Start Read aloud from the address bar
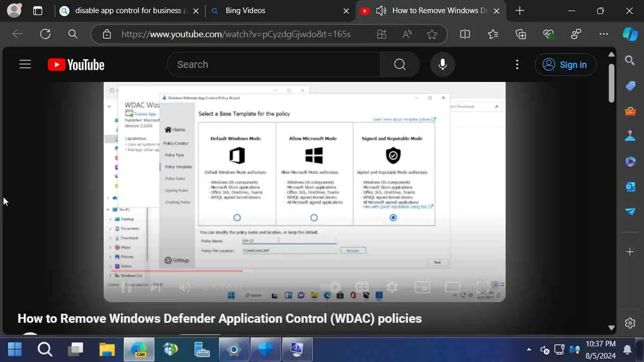 pyautogui.click(x=407, y=34)
